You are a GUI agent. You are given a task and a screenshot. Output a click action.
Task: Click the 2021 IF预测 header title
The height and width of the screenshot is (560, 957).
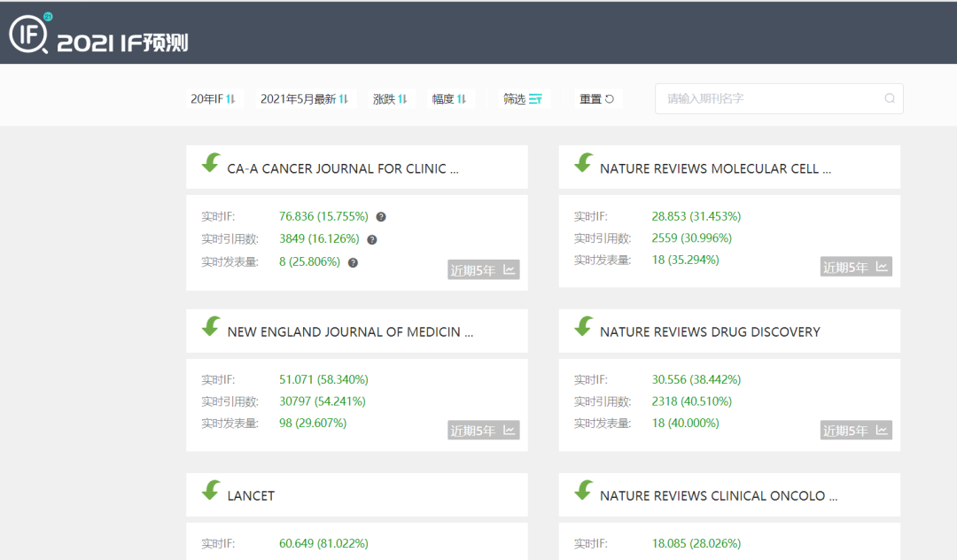pyautogui.click(x=122, y=43)
